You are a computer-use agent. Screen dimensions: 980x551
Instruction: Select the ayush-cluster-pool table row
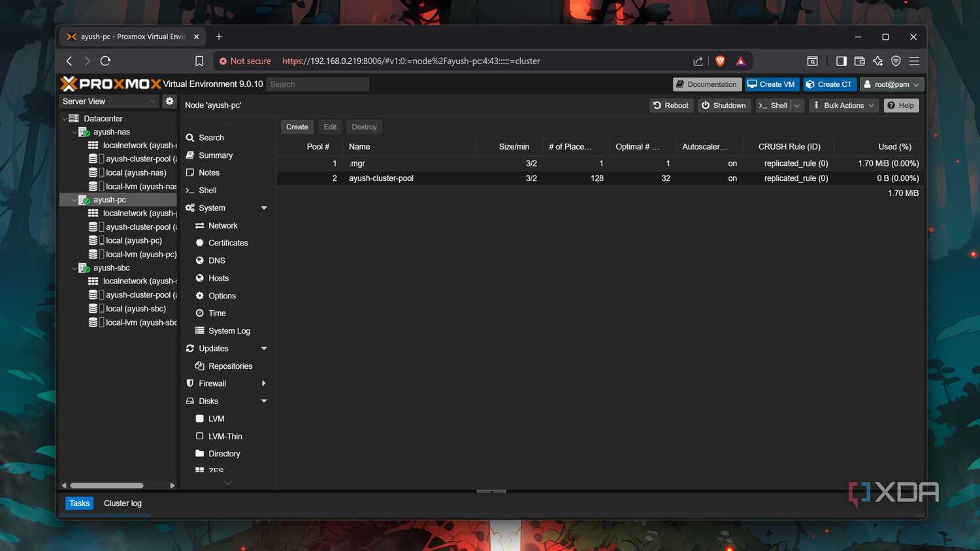click(x=600, y=178)
